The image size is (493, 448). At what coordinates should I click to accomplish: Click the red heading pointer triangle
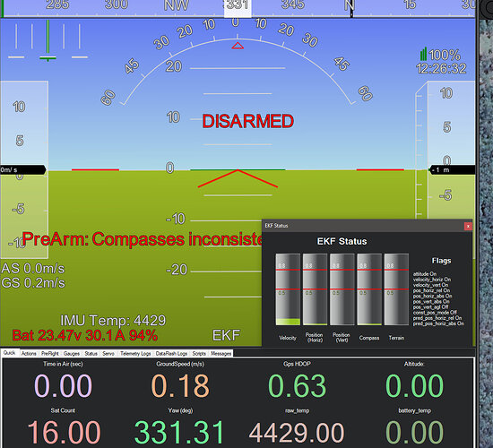click(238, 46)
